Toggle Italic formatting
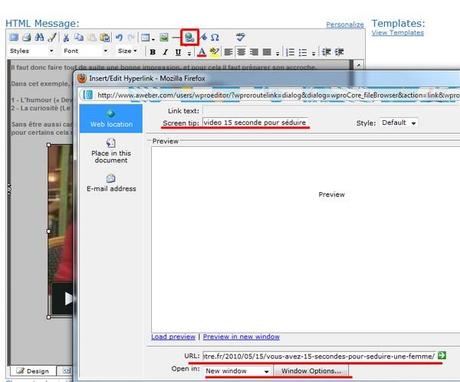This screenshot has width=460, height=382. pos(165,52)
